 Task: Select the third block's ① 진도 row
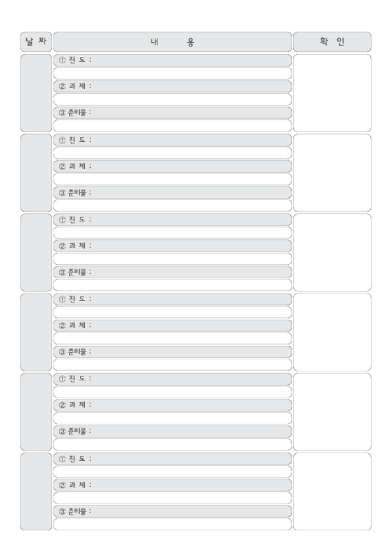click(173, 220)
